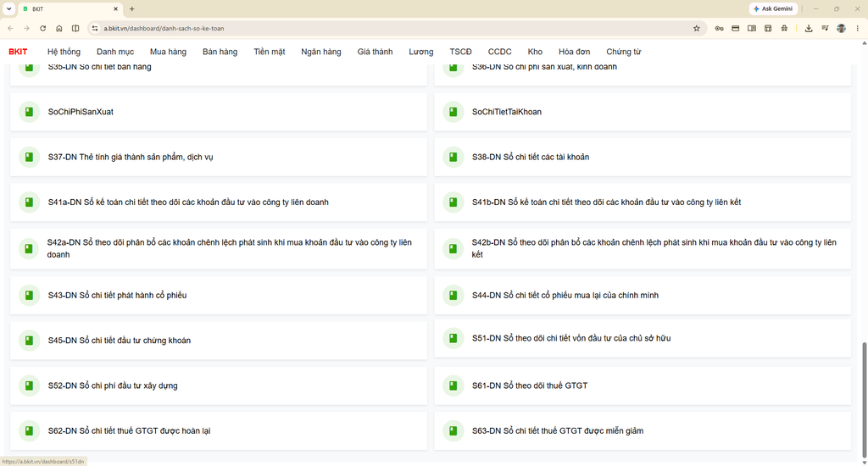
Task: Open S37-DN Thẻ tính giá thành sản phẩm
Action: (x=219, y=158)
